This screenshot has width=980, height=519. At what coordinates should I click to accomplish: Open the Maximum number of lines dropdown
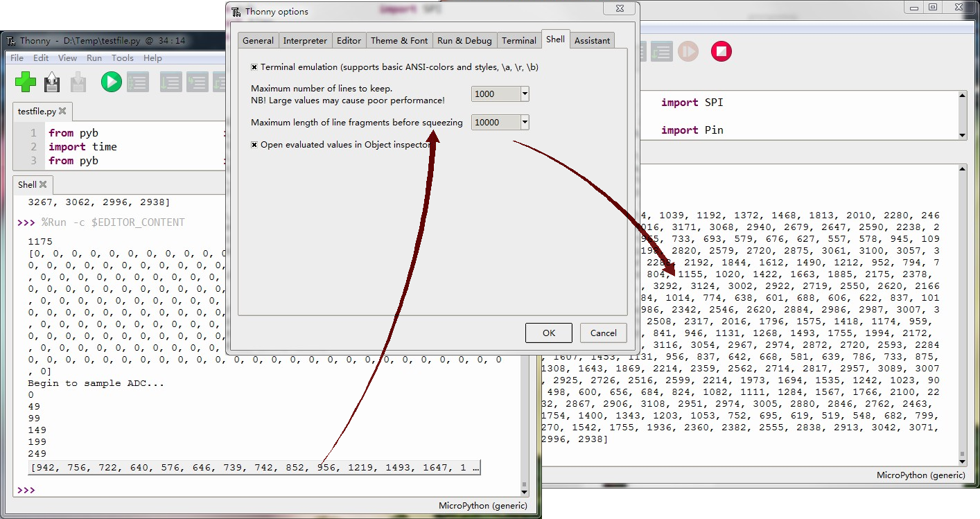click(525, 94)
